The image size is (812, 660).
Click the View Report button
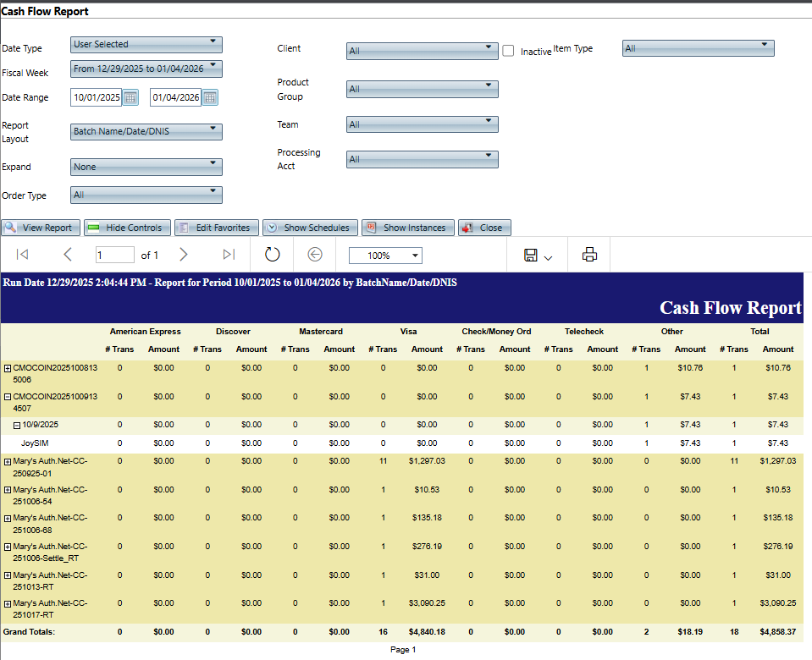41,228
